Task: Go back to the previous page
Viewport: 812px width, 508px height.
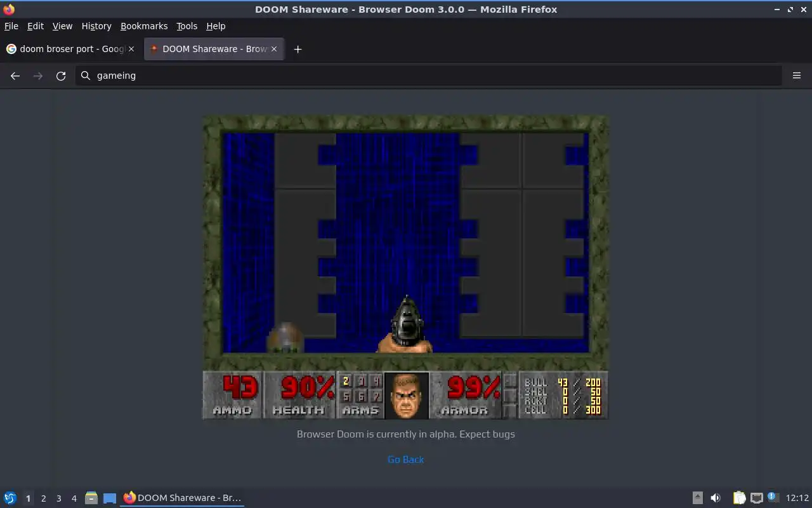Action: point(15,76)
